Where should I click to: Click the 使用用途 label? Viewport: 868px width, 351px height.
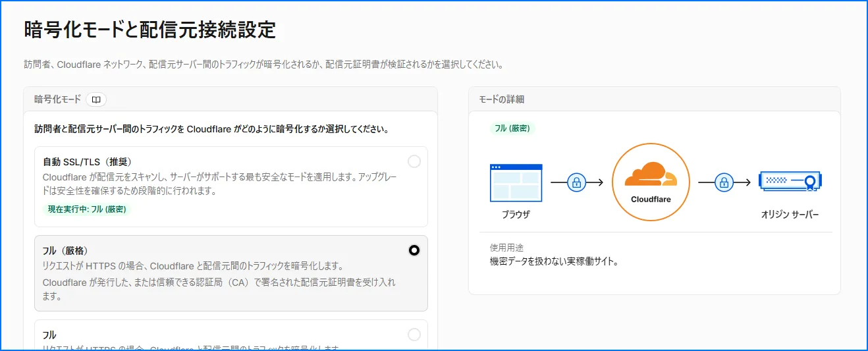[x=507, y=248]
